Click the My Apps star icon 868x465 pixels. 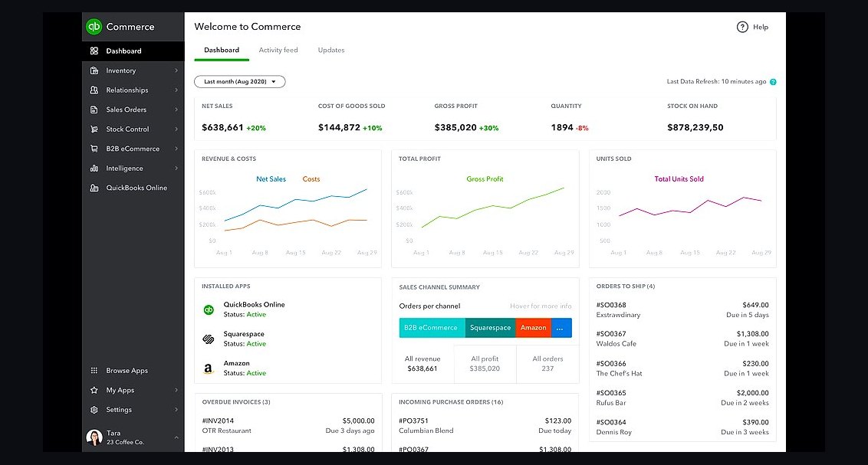tap(94, 391)
